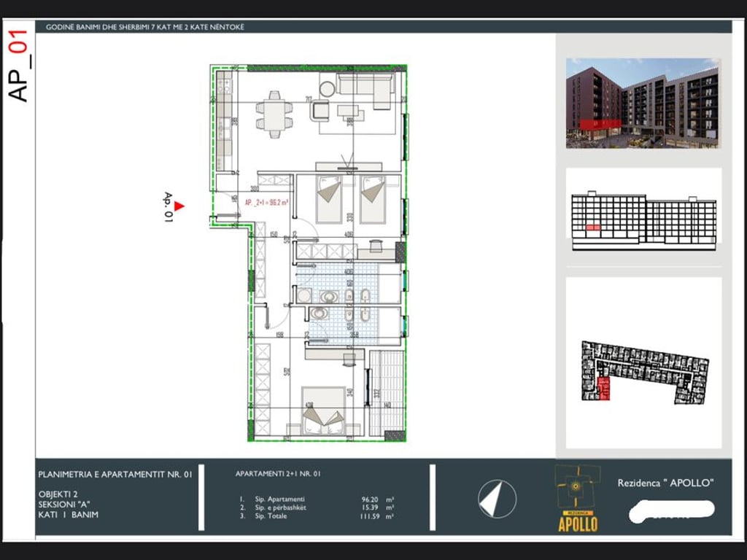Click the '15.39' area value
747x560 pixels.
(370, 507)
